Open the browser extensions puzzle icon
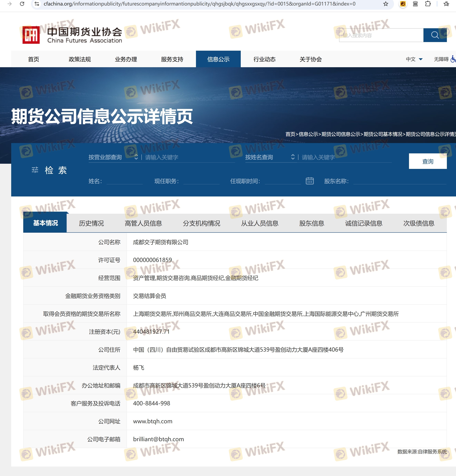 [x=428, y=4]
